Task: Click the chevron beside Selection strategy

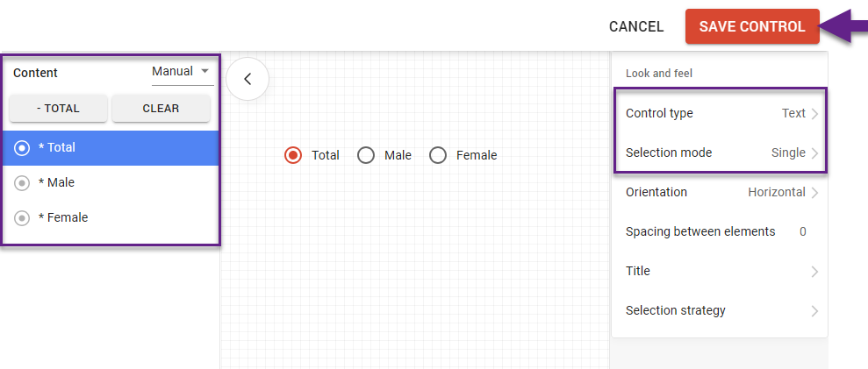Action: 814,311
